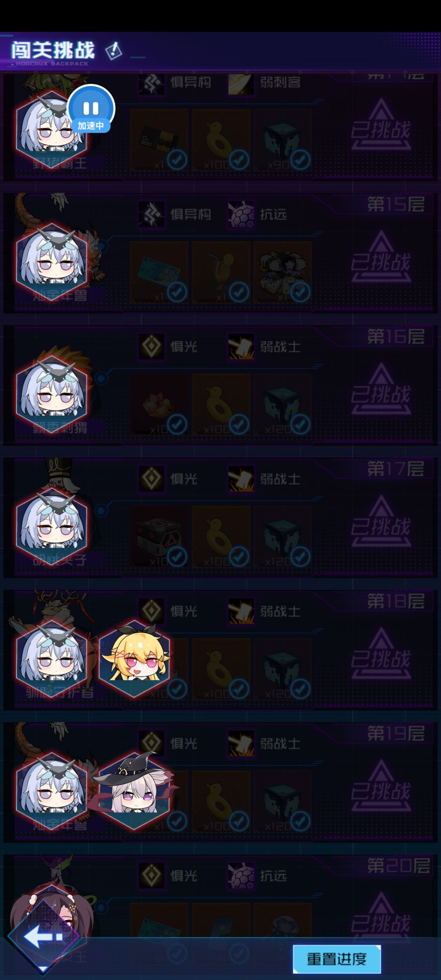Tap the 惧异构 icon on floor 15
This screenshot has width=441, height=980.
(151, 214)
